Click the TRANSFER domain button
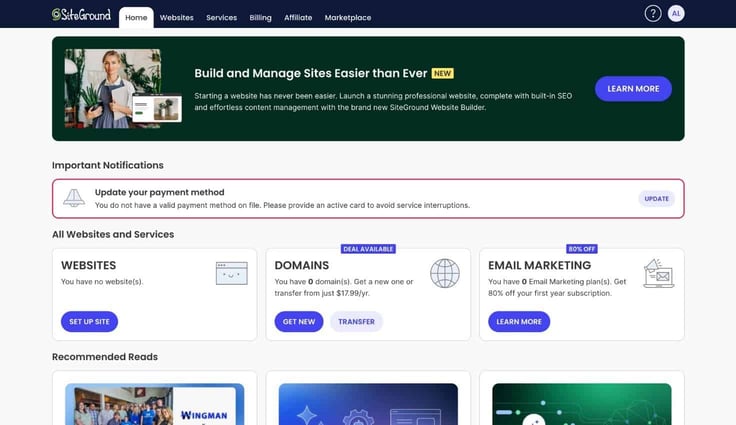Screen dimensions: 736x425 [x=356, y=322]
